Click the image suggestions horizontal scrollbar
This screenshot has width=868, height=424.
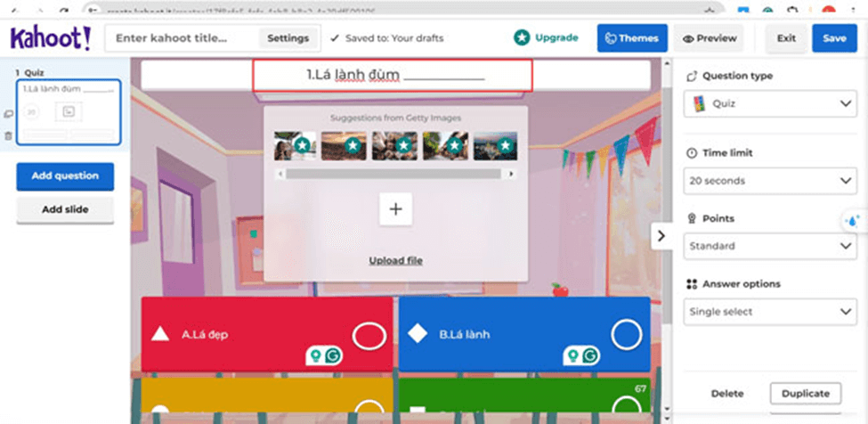[x=393, y=174]
